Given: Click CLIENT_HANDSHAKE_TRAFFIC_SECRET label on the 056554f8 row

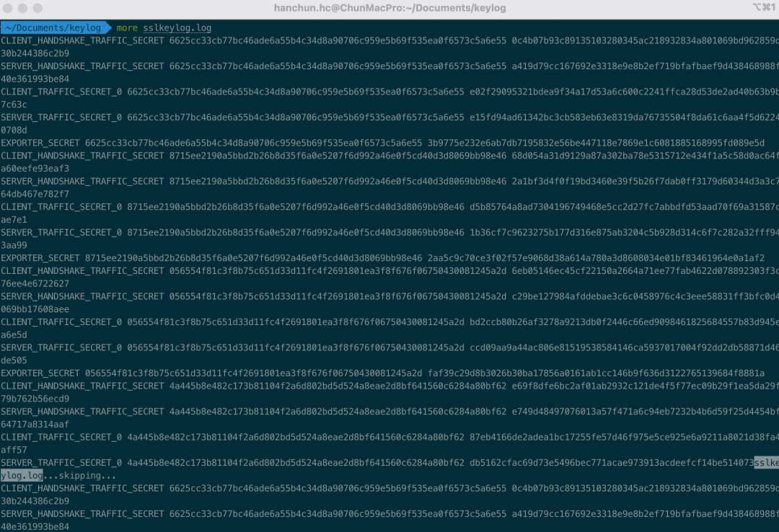Looking at the screenshot, I should (82, 271).
